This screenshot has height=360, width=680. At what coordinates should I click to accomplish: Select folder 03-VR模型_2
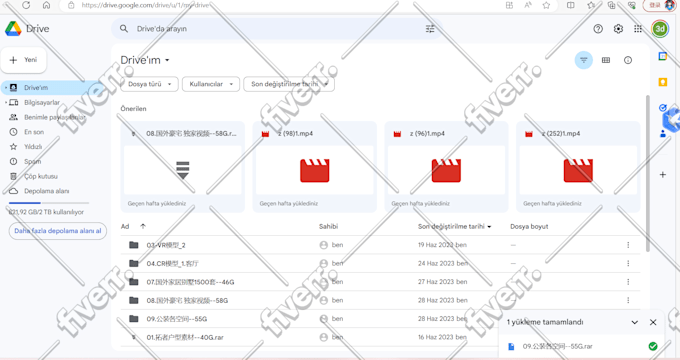click(380, 245)
